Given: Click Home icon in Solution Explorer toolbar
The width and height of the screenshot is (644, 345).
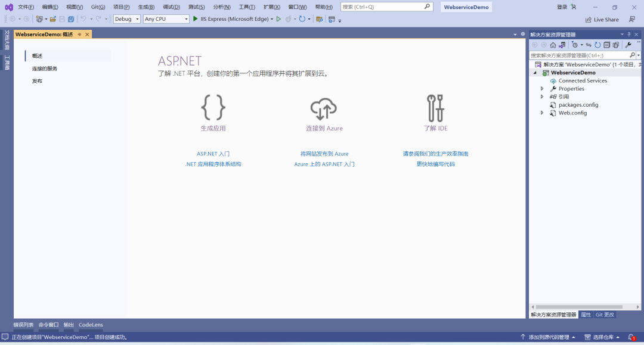Looking at the screenshot, I should 553,45.
